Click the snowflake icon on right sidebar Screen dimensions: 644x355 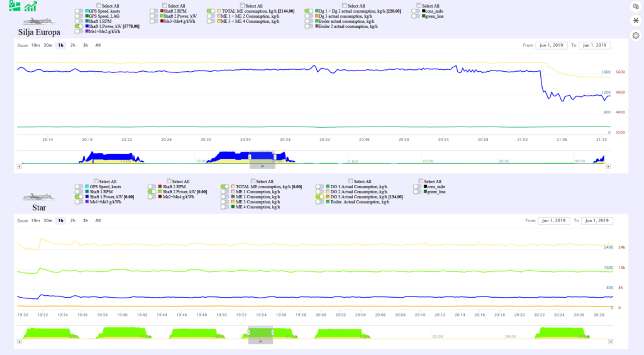coord(636,21)
